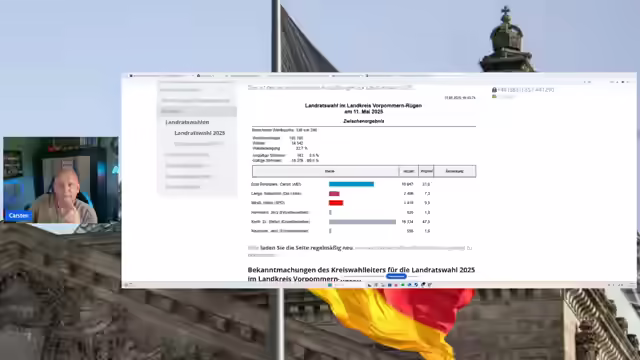The image size is (640, 360).
Task: Click the red SPD candidate result bar
Action: (336, 203)
